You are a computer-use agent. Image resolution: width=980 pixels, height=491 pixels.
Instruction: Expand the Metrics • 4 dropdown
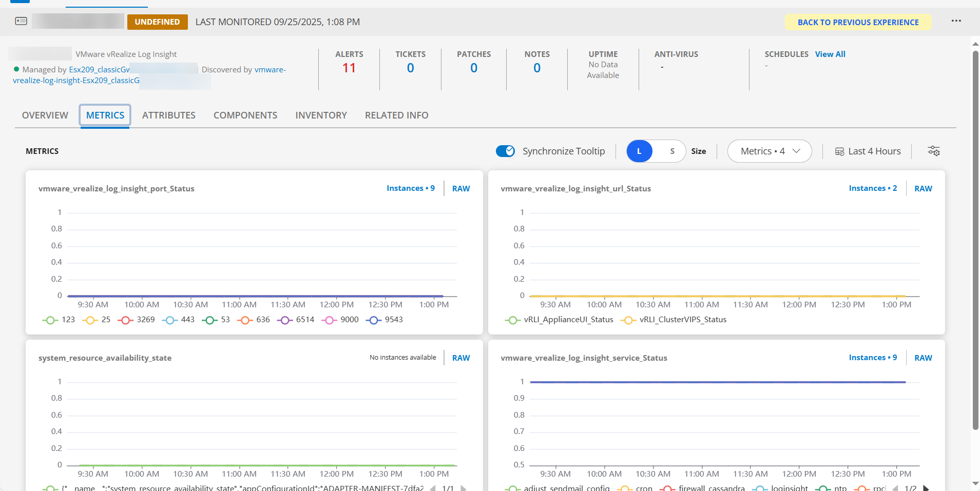(769, 151)
